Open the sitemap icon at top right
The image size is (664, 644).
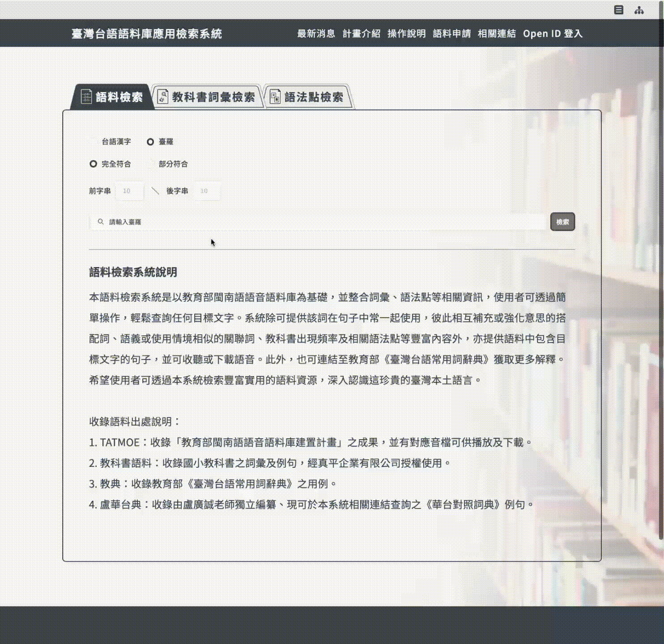click(x=639, y=10)
